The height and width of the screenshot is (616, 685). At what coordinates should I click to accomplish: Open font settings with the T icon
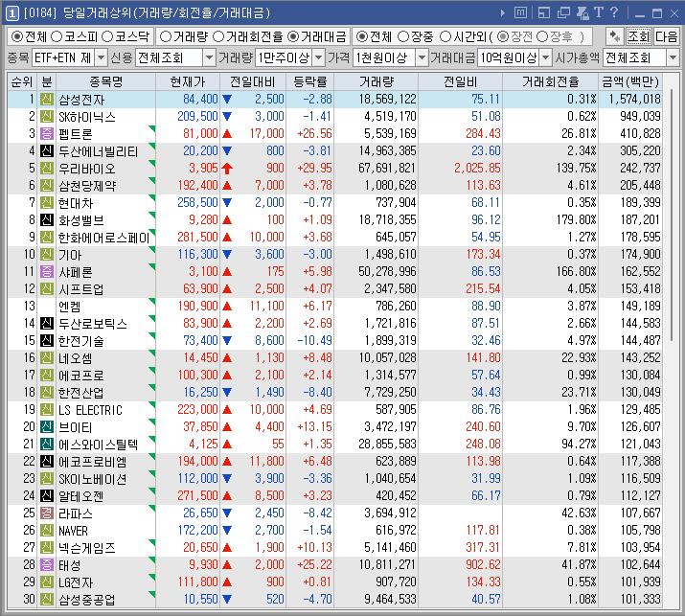click(599, 12)
